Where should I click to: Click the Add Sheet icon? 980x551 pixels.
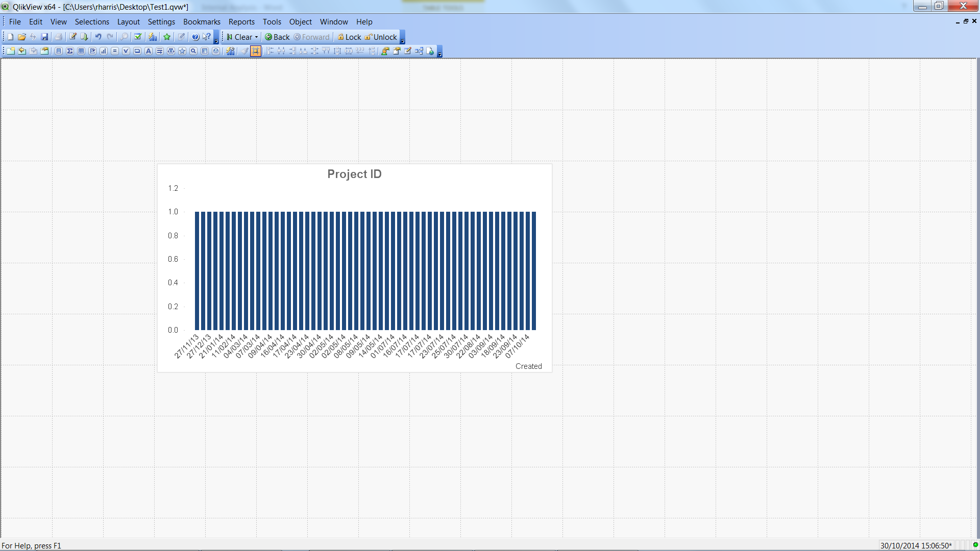[11, 51]
